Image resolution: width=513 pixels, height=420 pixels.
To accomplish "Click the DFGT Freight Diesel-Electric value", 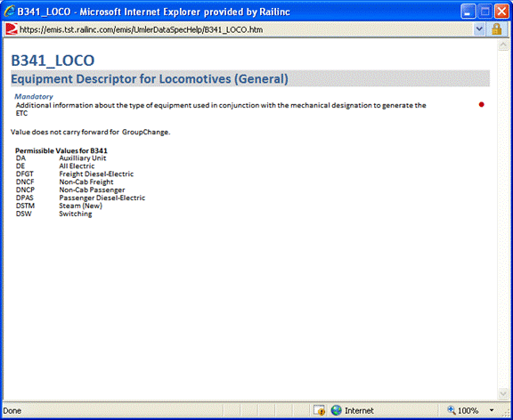I will [x=75, y=174].
